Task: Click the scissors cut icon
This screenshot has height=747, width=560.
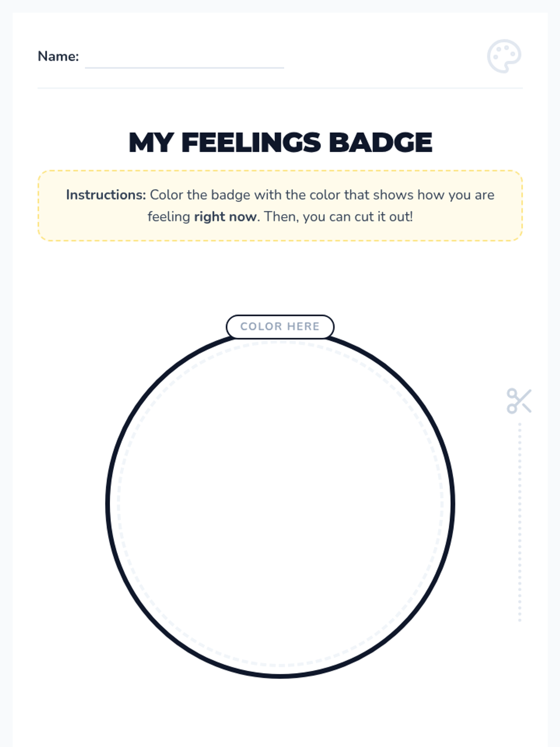Action: pyautogui.click(x=519, y=401)
